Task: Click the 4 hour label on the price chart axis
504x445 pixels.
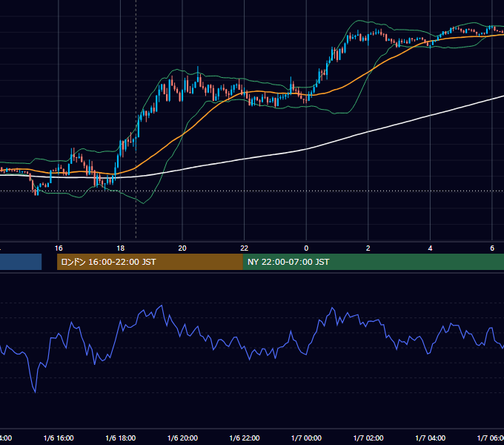Action: pyautogui.click(x=430, y=248)
